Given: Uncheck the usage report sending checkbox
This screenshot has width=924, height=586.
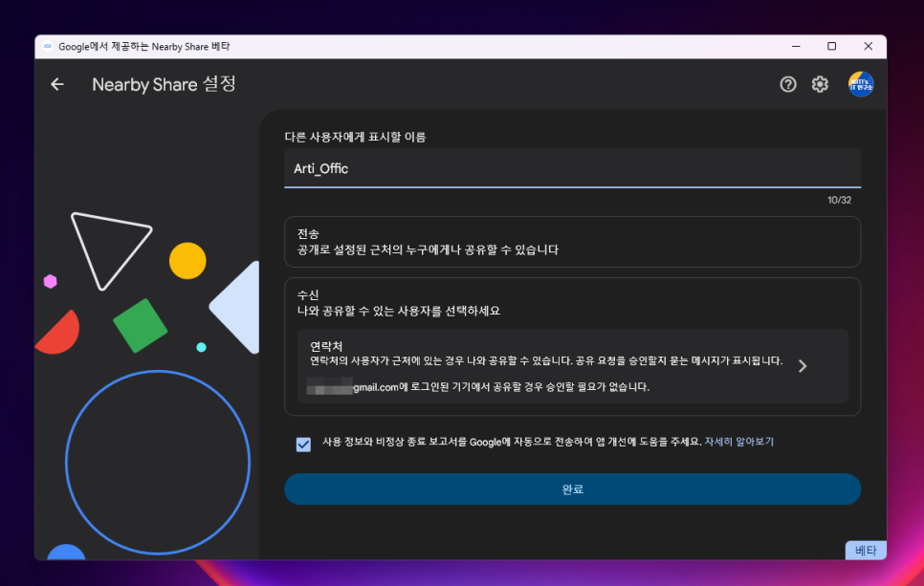Looking at the screenshot, I should [303, 445].
